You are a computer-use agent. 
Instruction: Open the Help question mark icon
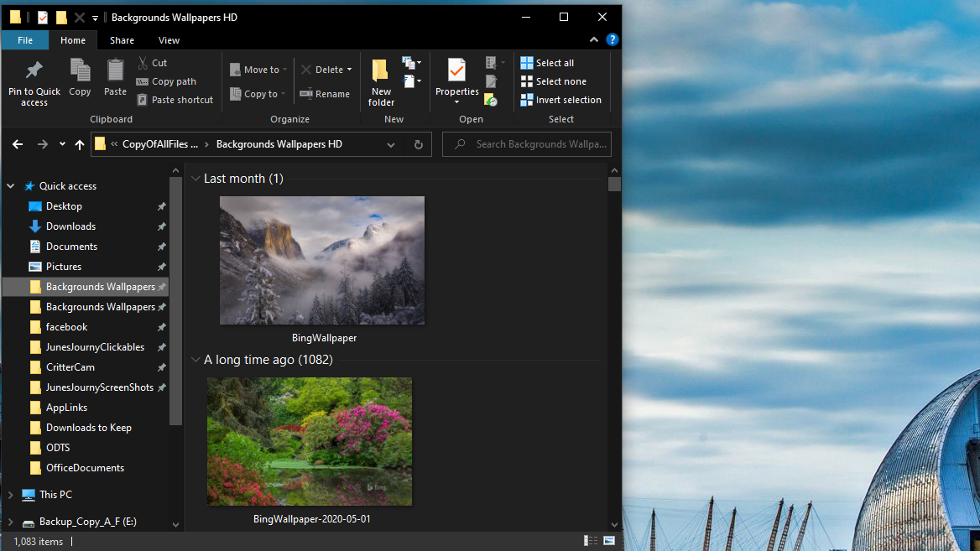pos(612,40)
